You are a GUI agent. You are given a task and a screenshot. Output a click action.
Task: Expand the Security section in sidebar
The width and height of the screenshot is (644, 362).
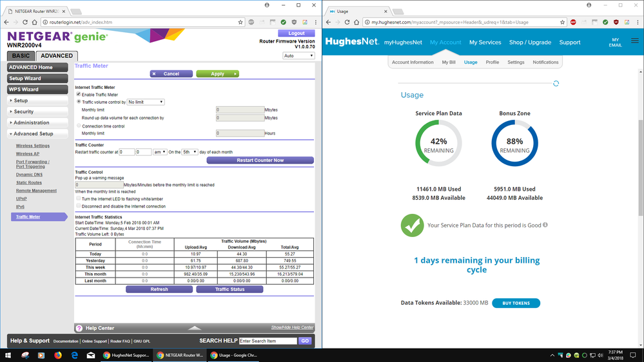(x=37, y=111)
